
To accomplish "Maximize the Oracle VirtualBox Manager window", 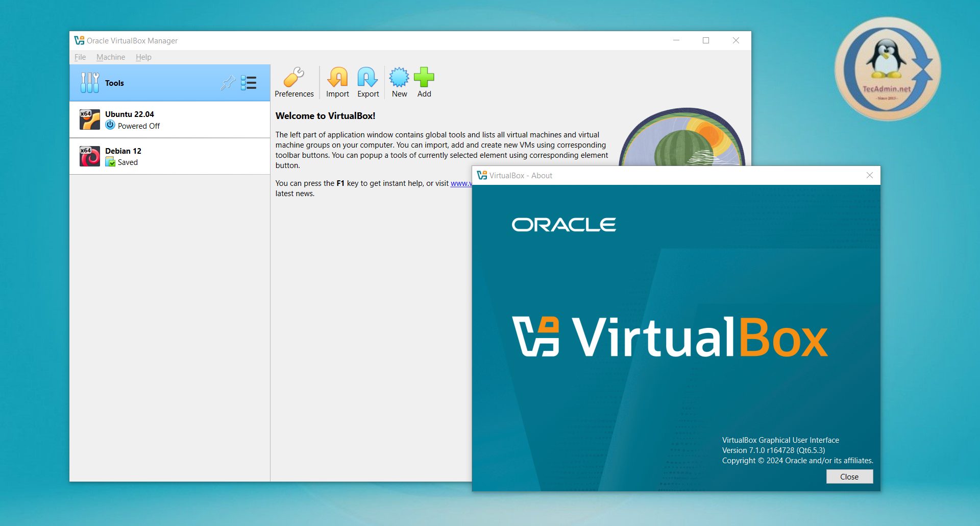I will 706,41.
